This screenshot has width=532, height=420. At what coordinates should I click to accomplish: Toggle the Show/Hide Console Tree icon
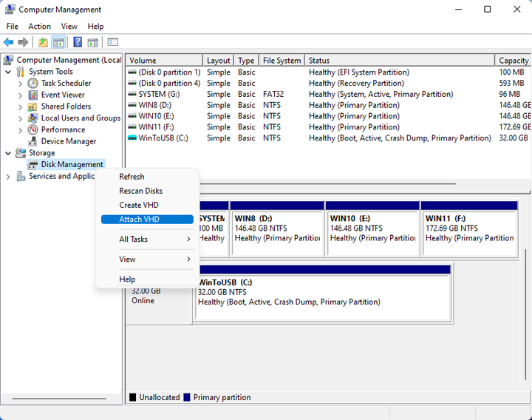[58, 42]
